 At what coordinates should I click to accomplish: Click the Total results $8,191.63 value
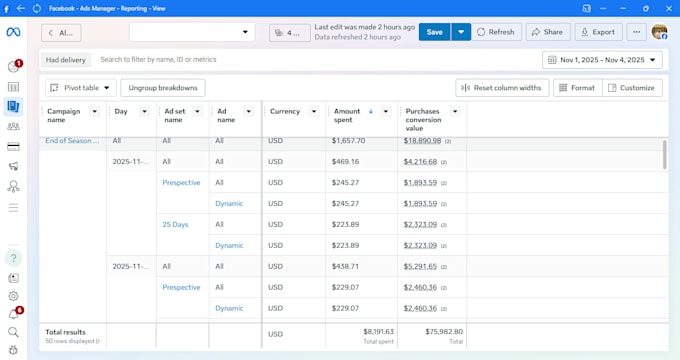pos(378,331)
